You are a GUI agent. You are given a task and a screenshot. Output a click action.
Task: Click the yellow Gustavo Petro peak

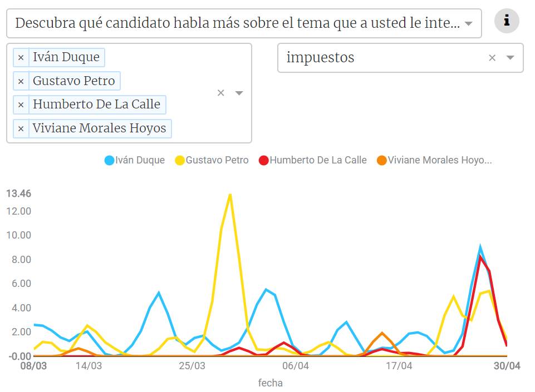click(230, 195)
